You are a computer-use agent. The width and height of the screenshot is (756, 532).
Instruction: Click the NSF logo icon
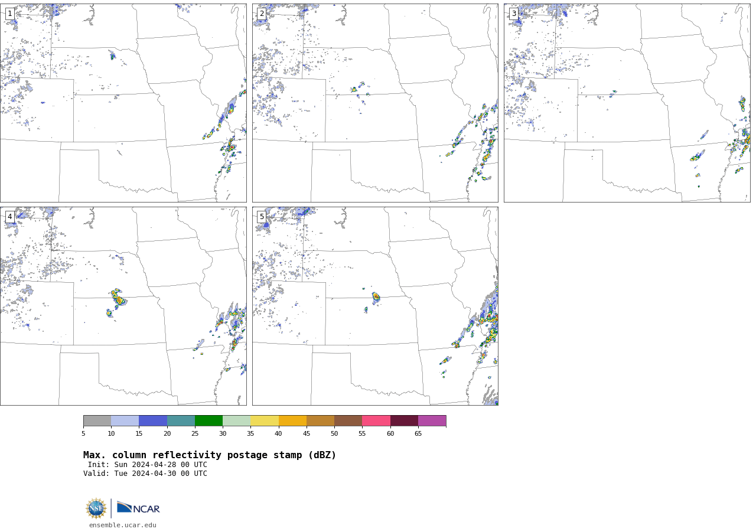[96, 508]
